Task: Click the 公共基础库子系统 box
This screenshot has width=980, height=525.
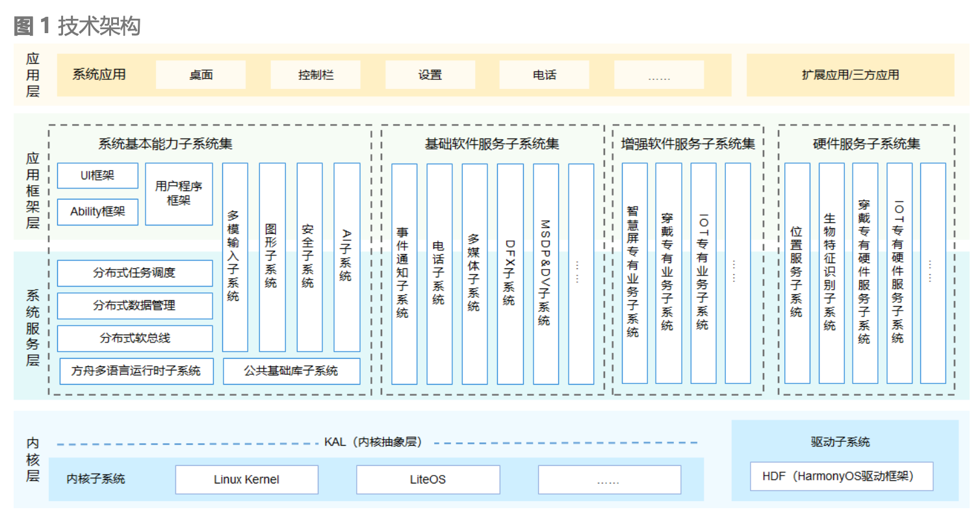Action: pyautogui.click(x=291, y=371)
